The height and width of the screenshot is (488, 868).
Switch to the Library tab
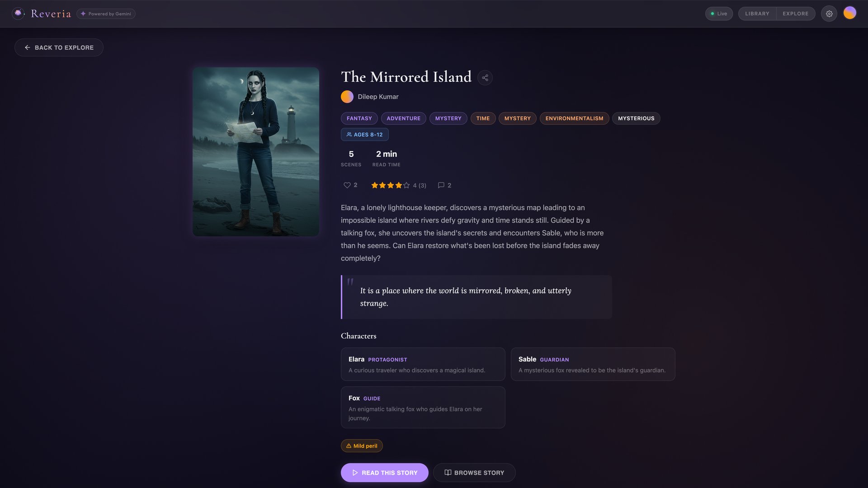click(x=757, y=14)
